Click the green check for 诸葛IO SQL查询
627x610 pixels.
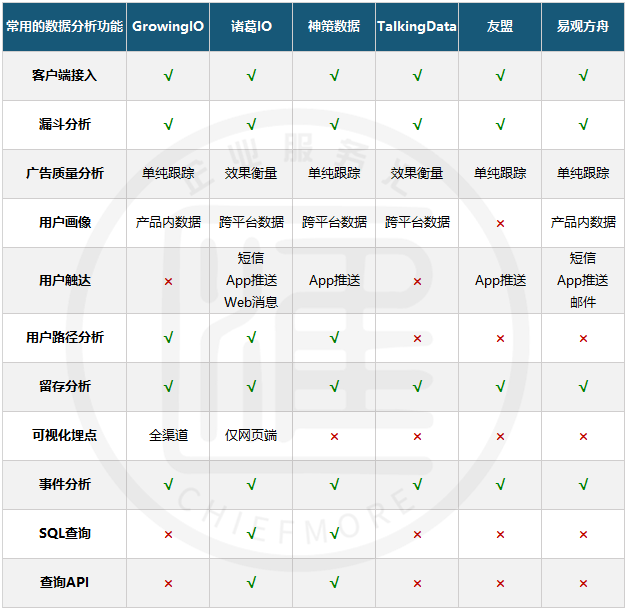[x=252, y=533]
